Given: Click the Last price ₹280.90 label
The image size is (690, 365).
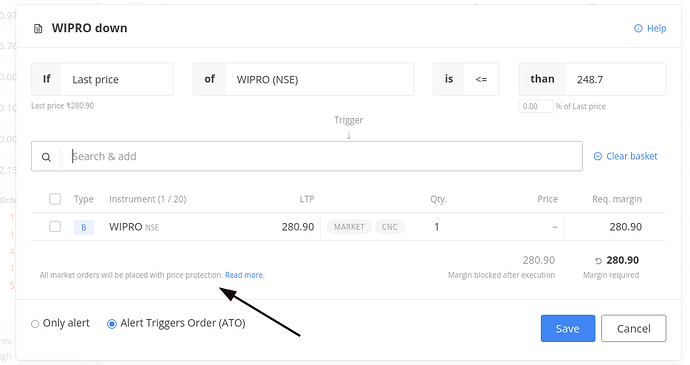Looking at the screenshot, I should click(x=62, y=106).
